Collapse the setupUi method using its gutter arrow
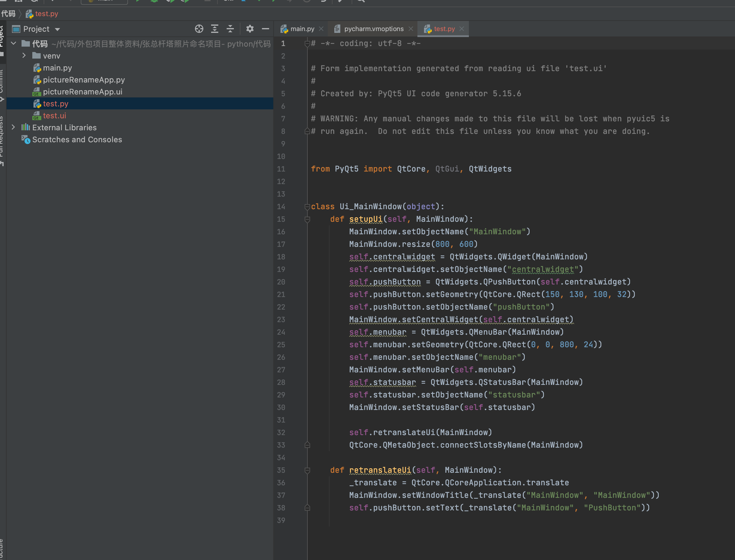The image size is (735, 560). pyautogui.click(x=307, y=219)
